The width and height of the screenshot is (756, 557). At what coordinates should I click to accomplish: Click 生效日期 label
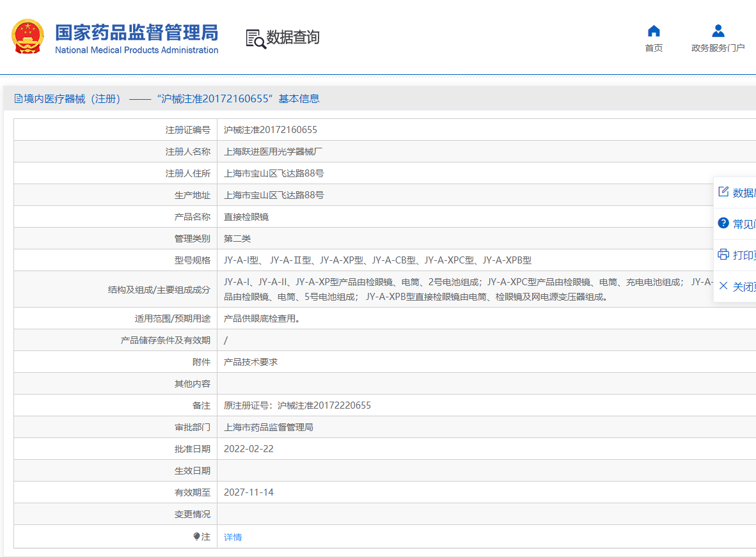click(193, 471)
